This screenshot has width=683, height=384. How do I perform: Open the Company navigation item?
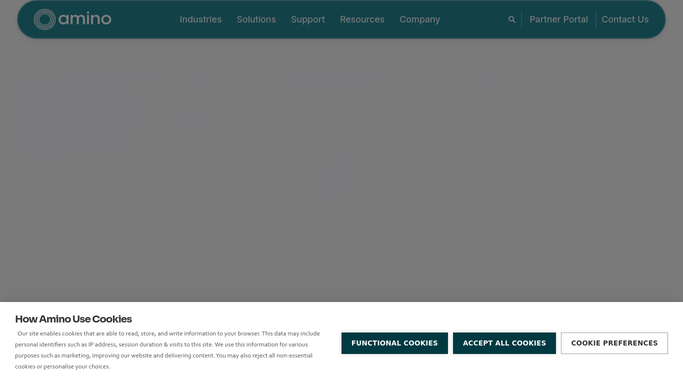(420, 20)
